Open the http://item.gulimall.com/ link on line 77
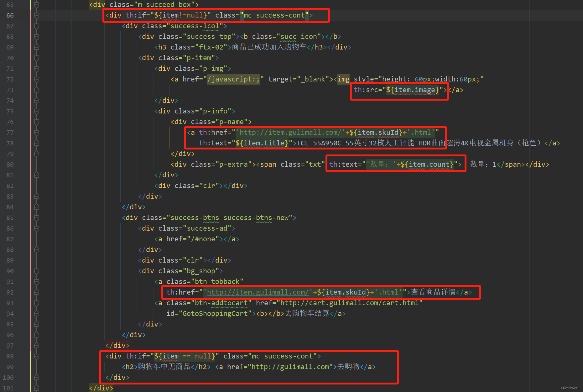583x392 pixels. click(x=290, y=133)
